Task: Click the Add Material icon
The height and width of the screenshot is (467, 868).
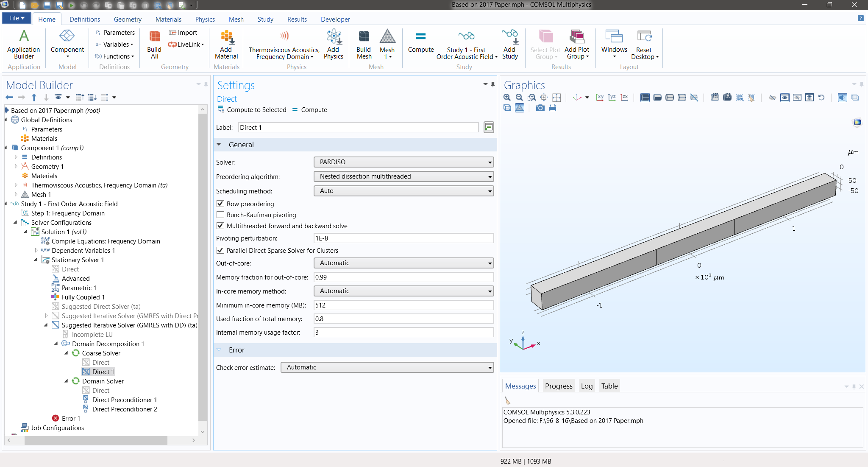Action: tap(226, 44)
